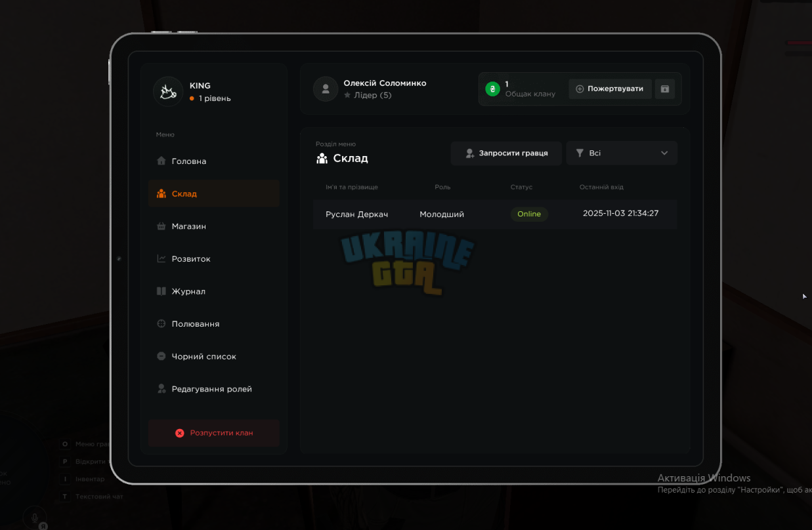Open Редагування ролей section
This screenshot has height=530, width=812.
click(x=213, y=389)
